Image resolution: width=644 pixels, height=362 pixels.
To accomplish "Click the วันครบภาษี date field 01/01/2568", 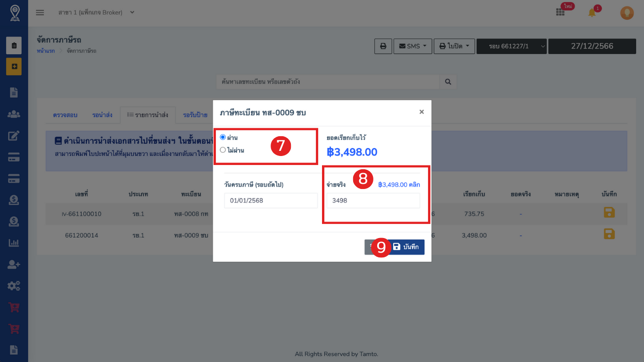I will click(271, 200).
